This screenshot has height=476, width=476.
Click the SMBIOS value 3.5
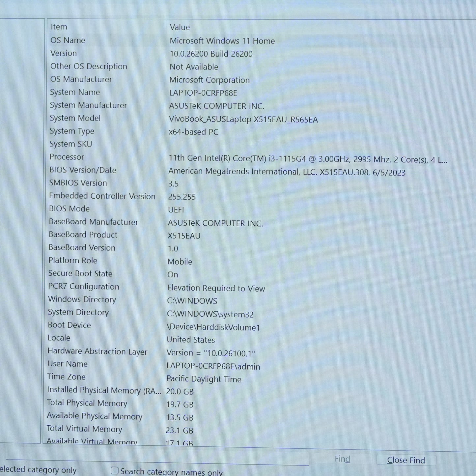tap(174, 184)
